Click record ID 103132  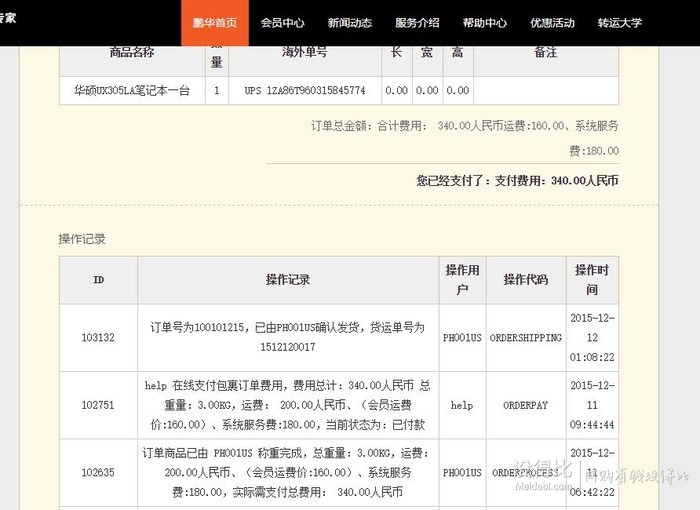click(98, 338)
